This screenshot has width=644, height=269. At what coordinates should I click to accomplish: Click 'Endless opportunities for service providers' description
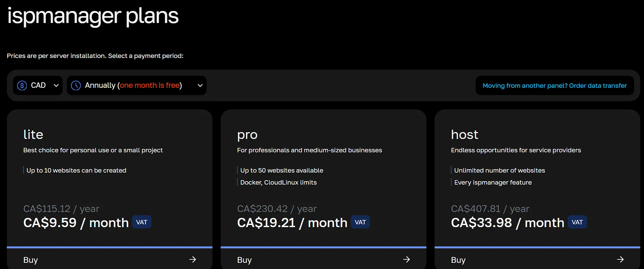[516, 150]
